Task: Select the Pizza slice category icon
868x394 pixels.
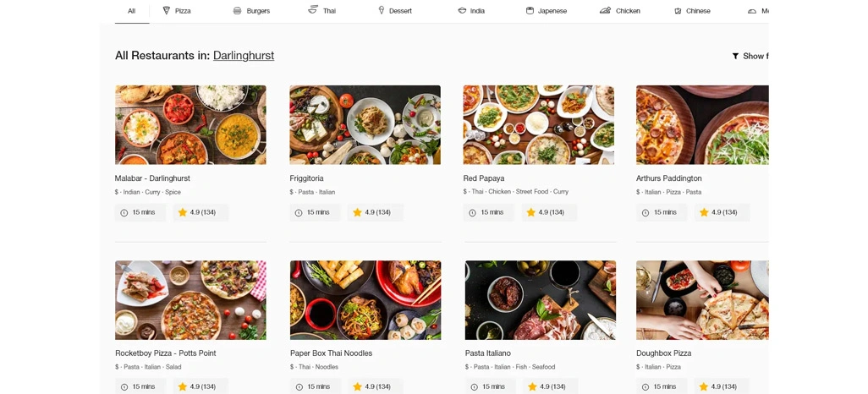Action: 166,10
